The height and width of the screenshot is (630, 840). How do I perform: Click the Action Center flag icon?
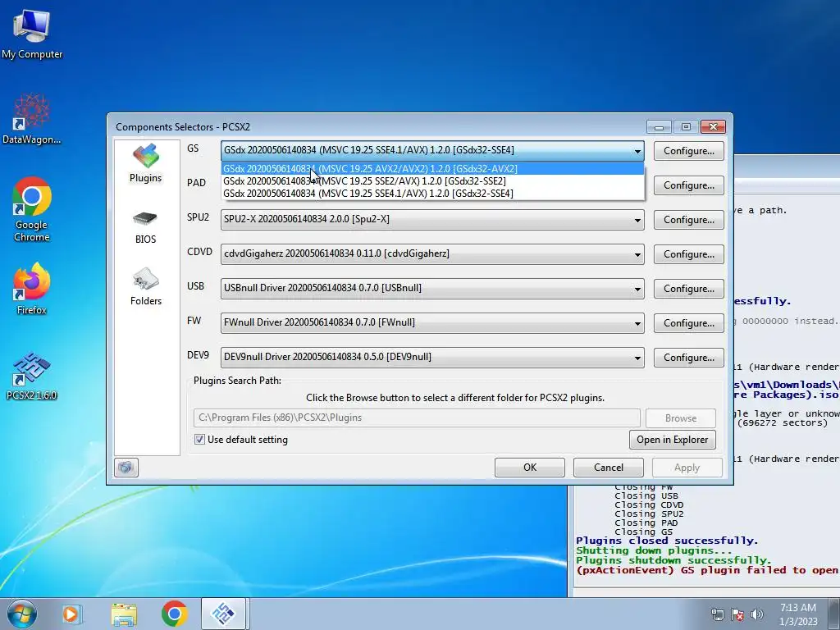click(737, 614)
